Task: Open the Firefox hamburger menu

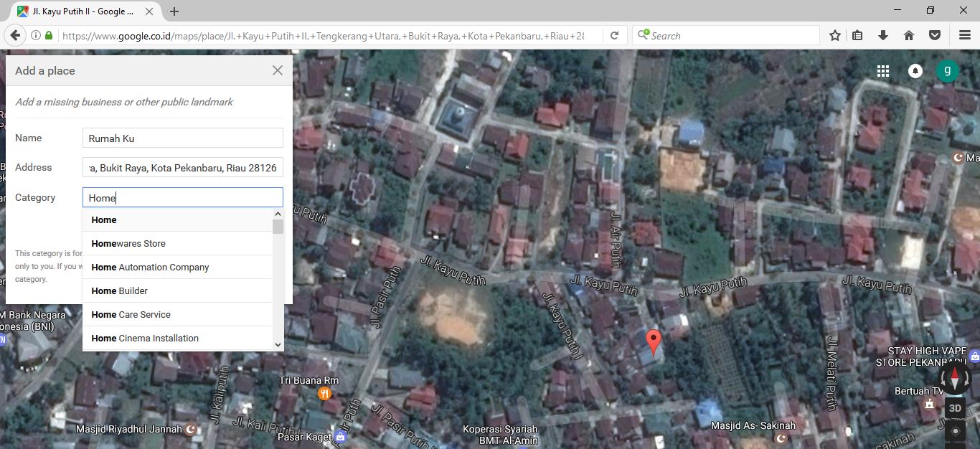Action: (963, 34)
